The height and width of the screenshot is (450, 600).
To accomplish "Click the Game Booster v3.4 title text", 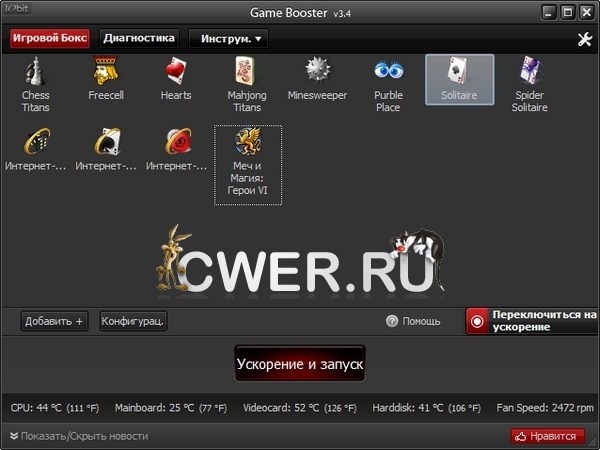I will tap(300, 13).
